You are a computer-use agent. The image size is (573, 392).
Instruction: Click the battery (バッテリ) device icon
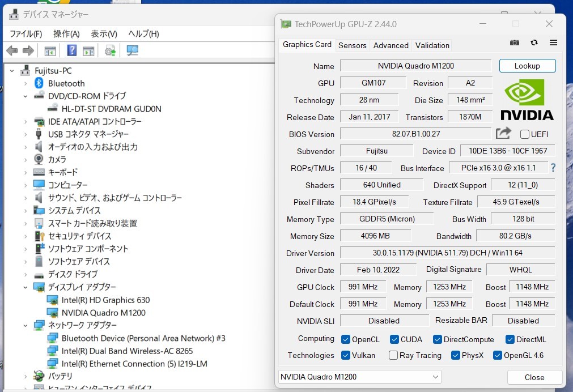tap(39, 376)
